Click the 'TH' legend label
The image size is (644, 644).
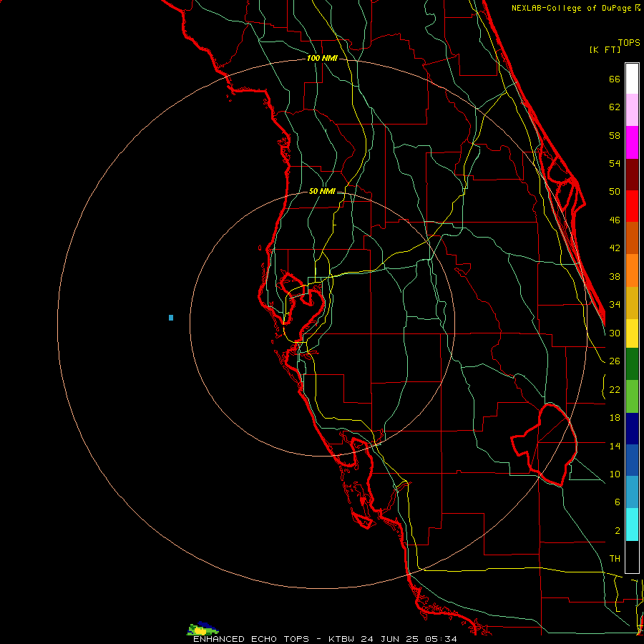(x=615, y=558)
